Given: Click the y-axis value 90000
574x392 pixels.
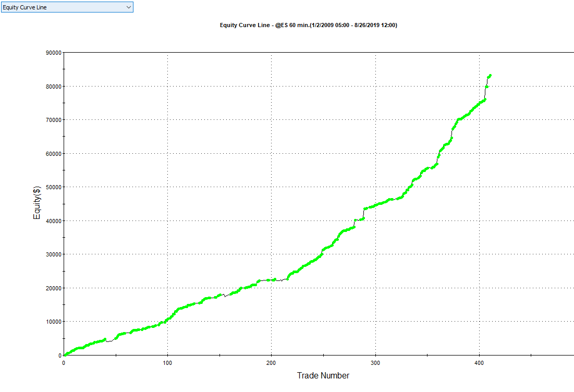Looking at the screenshot, I should [54, 53].
